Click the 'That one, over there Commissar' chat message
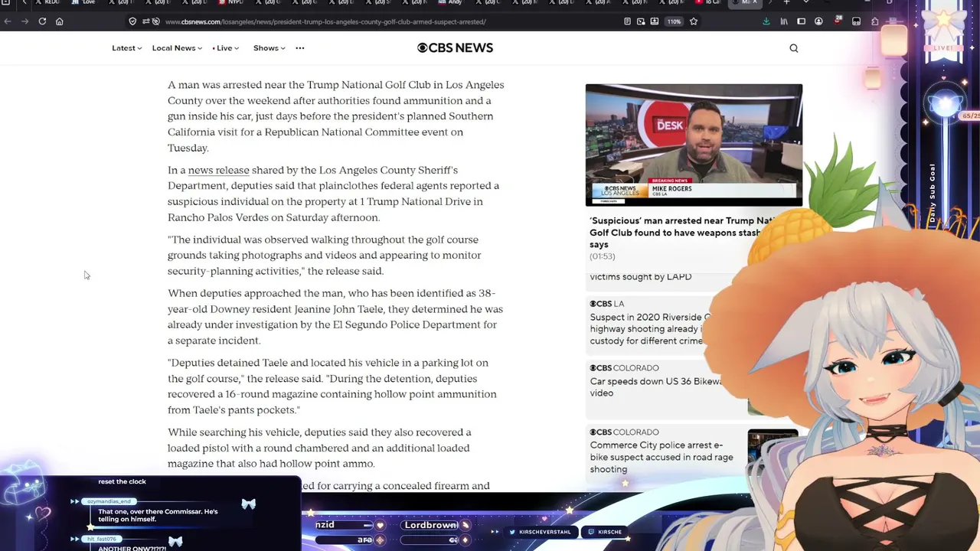Viewport: 980px width, 551px height. coord(158,515)
